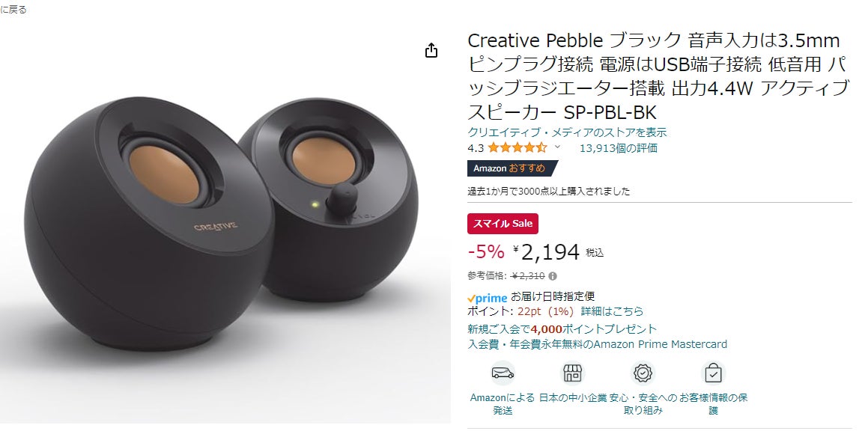Click the Amazonによる発送 label
Viewport: 868px width, 434px height.
[503, 404]
